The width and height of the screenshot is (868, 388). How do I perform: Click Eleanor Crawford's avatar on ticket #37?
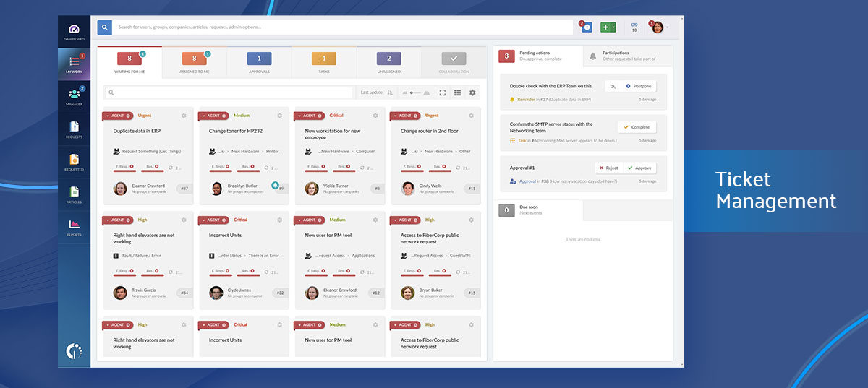coord(120,189)
